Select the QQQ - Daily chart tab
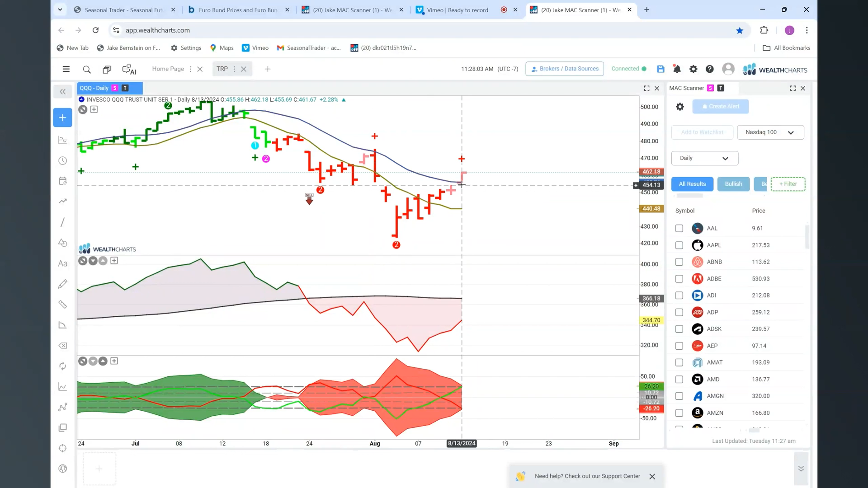Image resolution: width=868 pixels, height=488 pixels. click(110, 88)
